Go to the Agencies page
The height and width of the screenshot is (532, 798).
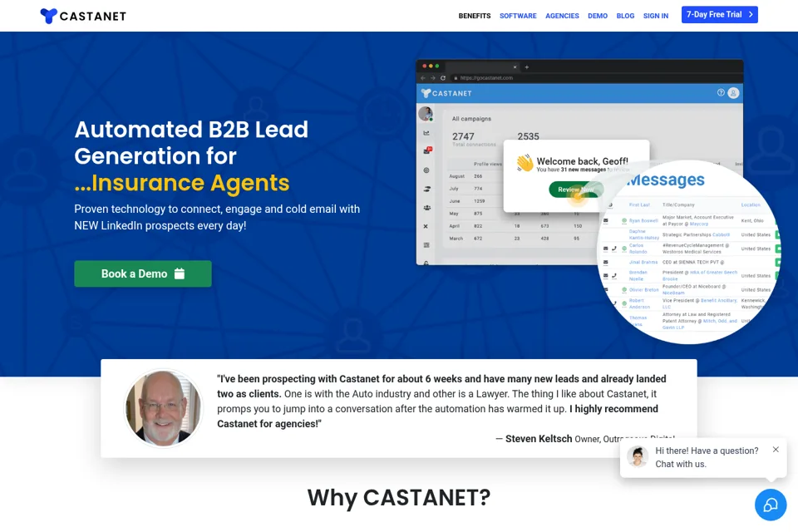click(562, 16)
